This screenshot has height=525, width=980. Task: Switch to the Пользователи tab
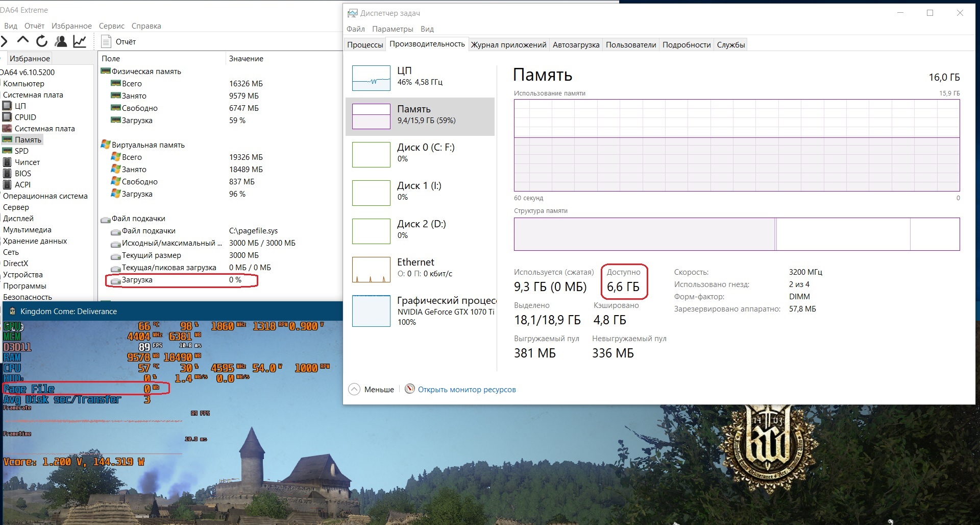click(x=631, y=44)
